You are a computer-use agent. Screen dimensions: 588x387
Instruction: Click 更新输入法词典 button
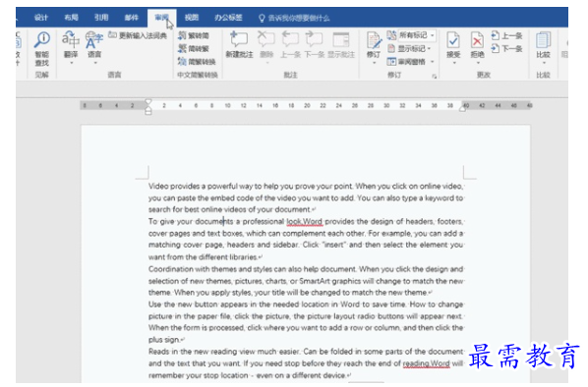[138, 35]
